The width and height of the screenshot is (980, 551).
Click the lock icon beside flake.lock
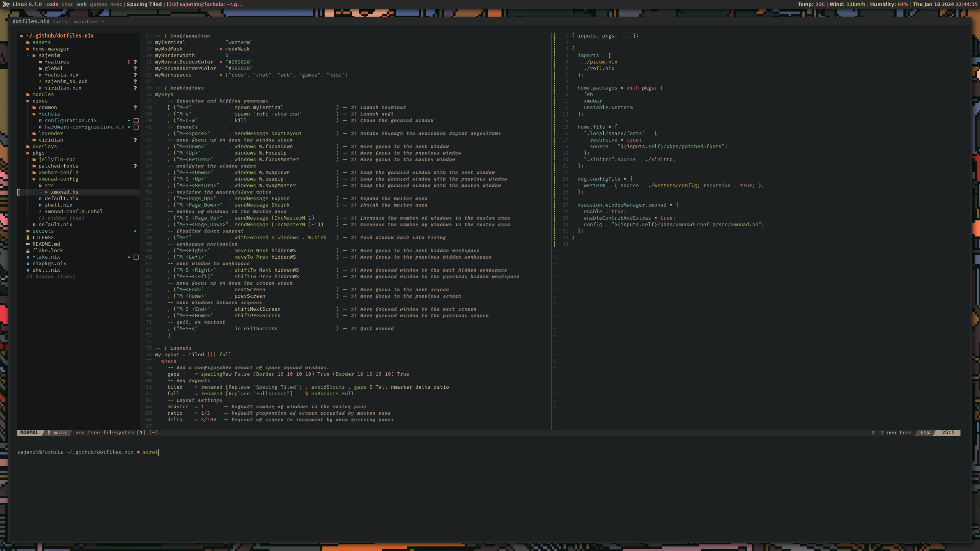pyautogui.click(x=28, y=250)
